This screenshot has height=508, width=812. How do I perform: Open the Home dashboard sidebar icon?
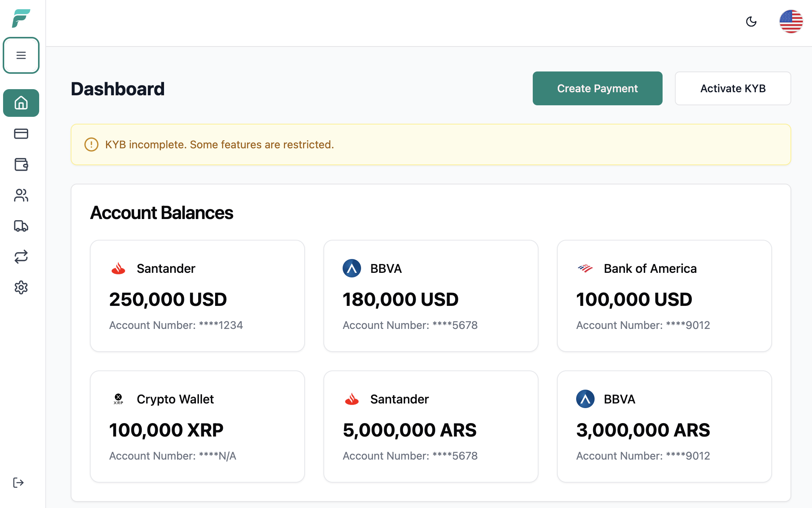pos(21,103)
